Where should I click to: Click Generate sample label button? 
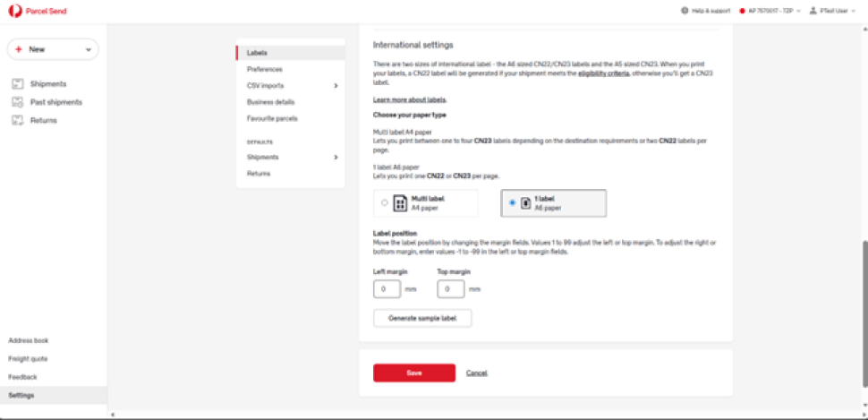coord(422,319)
